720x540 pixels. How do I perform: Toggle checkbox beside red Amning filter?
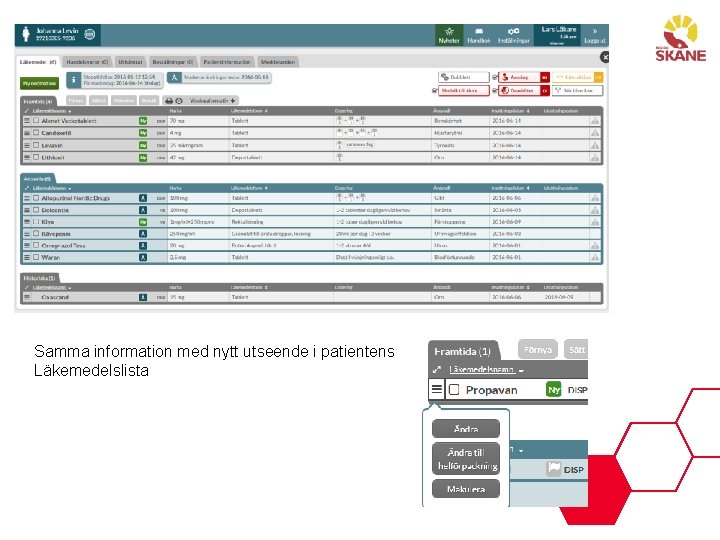tap(495, 78)
